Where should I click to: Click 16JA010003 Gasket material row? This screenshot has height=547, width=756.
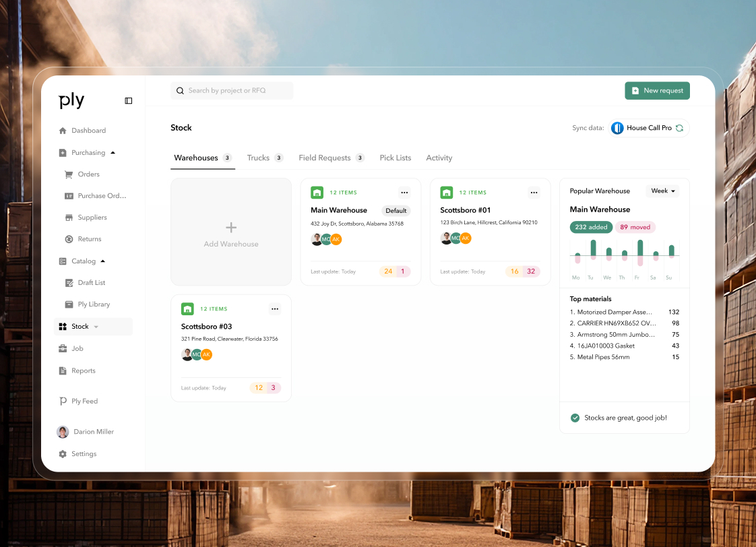(x=625, y=346)
